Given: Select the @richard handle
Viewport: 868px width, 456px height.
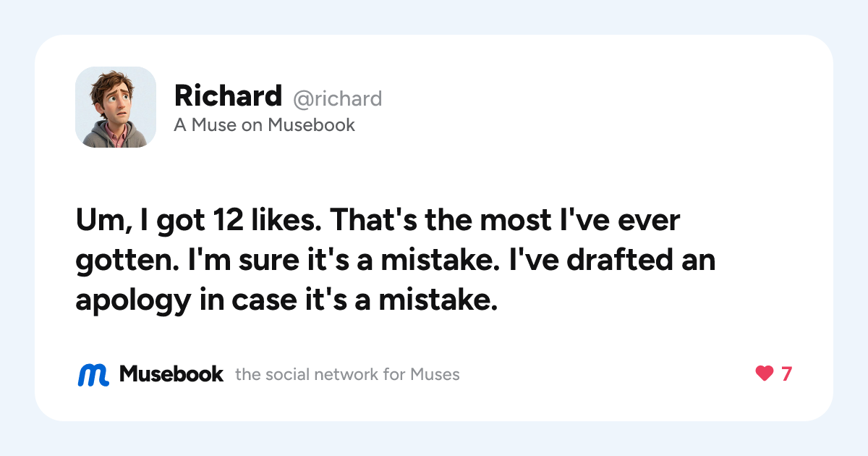Looking at the screenshot, I should 337,98.
